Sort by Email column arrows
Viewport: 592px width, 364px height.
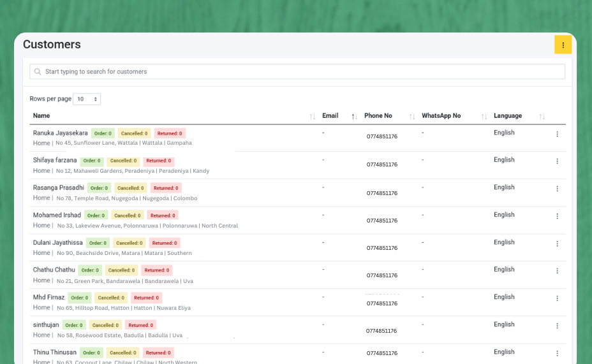(354, 117)
